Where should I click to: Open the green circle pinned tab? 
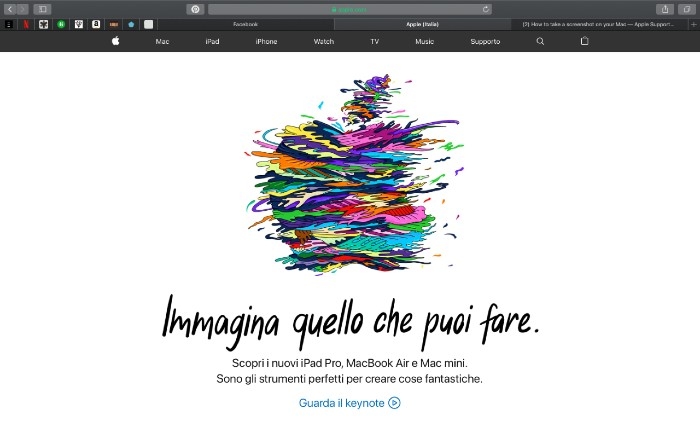tap(61, 24)
